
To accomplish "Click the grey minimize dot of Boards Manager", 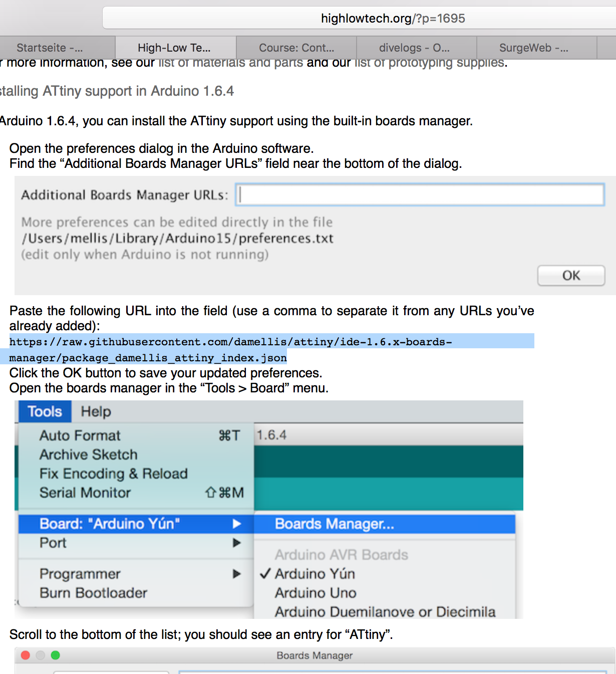I will [x=41, y=655].
